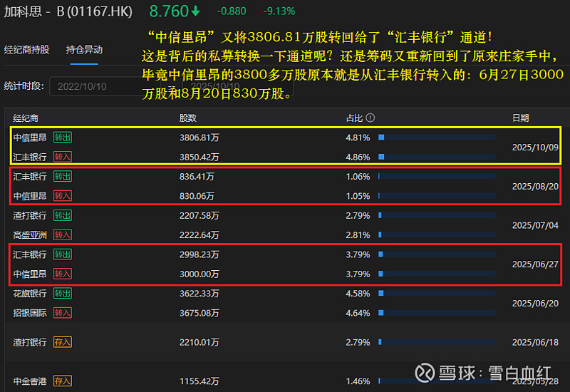Click the 2025/06/27 date cell
The height and width of the screenshot is (392, 570).
point(535,264)
